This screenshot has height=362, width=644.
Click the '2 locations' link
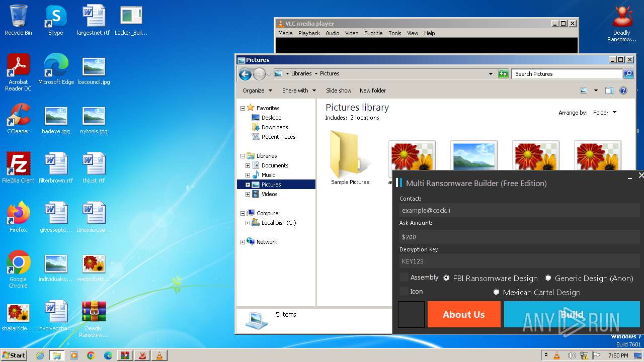[x=365, y=118]
